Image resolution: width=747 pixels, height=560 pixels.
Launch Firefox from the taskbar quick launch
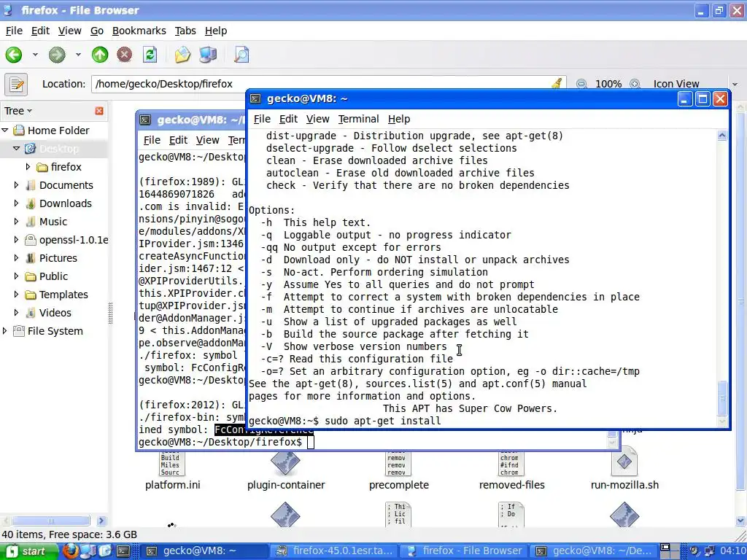click(x=71, y=551)
